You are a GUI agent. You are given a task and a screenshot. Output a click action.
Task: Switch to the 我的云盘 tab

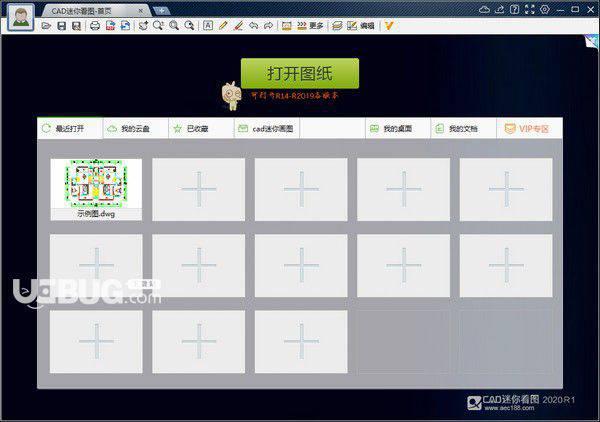tap(135, 129)
